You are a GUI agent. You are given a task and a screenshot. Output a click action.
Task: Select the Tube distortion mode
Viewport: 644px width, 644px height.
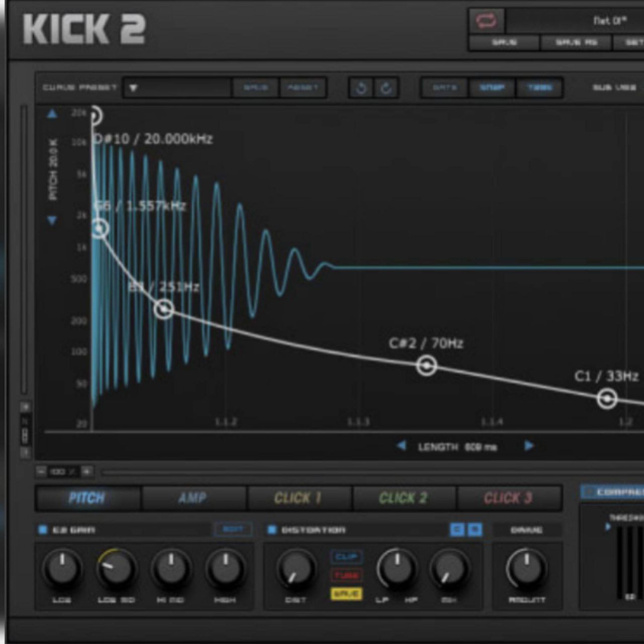pyautogui.click(x=347, y=575)
